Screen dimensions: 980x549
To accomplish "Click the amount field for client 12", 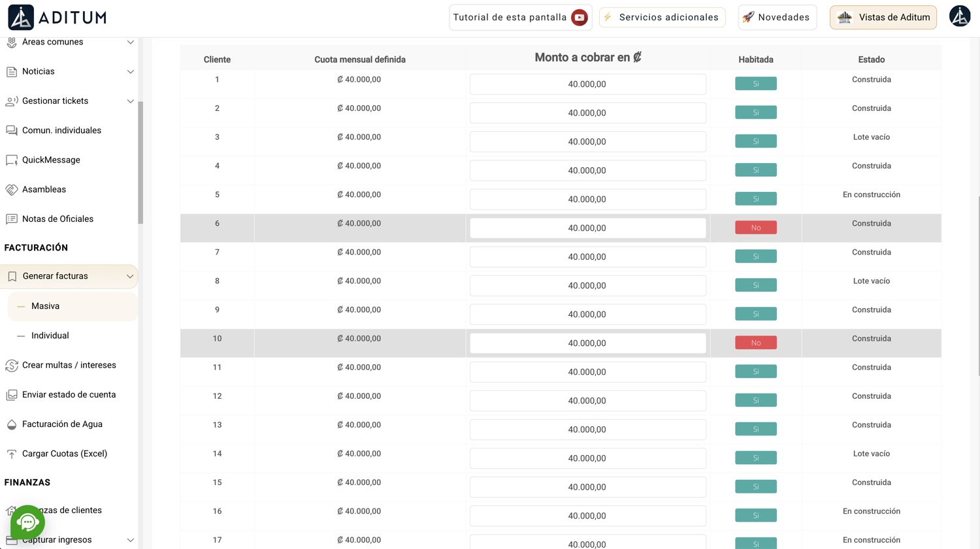I will pos(587,401).
